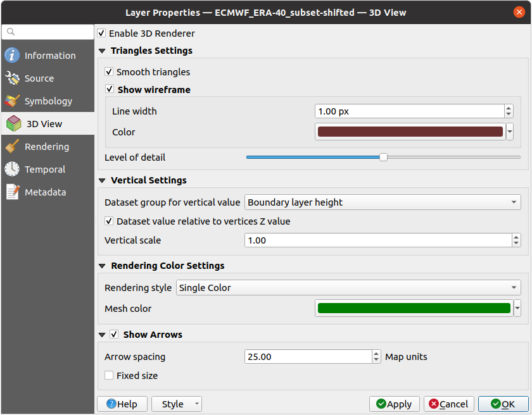Click the Temporal clock icon

pos(12,170)
